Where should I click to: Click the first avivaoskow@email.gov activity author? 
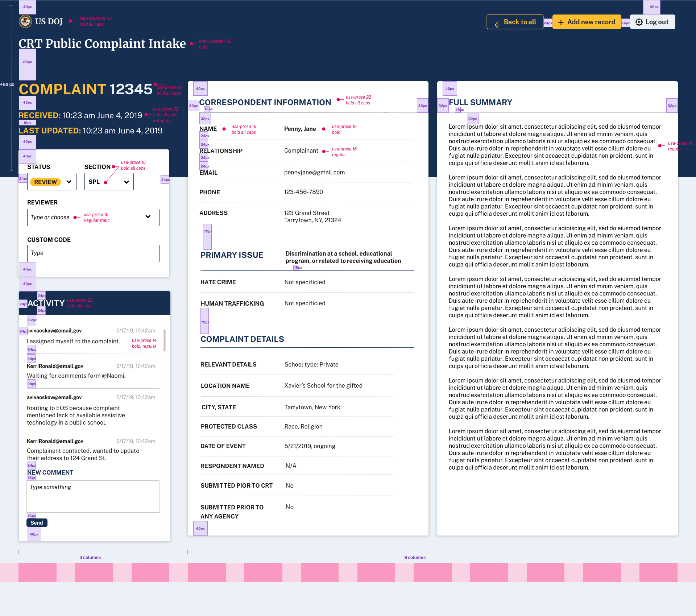coord(54,331)
